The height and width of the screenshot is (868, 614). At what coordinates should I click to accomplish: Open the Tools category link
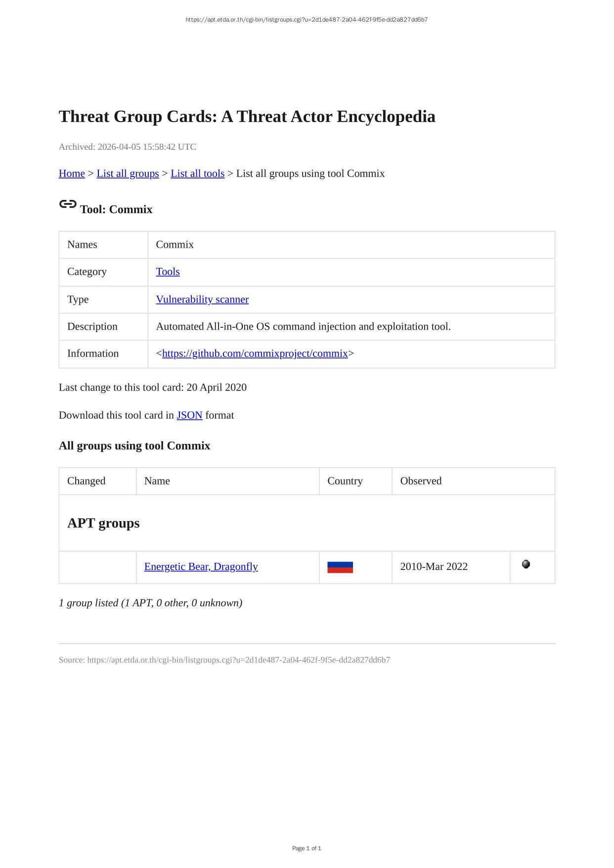point(168,272)
